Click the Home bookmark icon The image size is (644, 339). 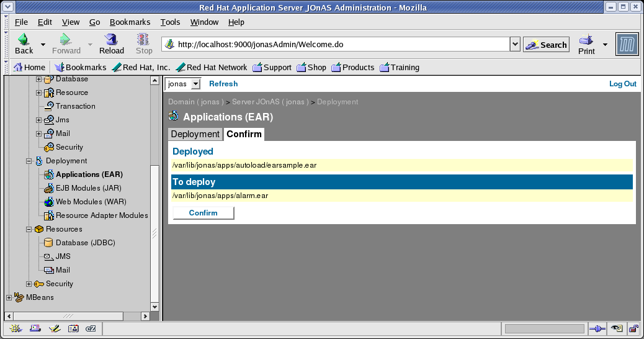(x=17, y=67)
